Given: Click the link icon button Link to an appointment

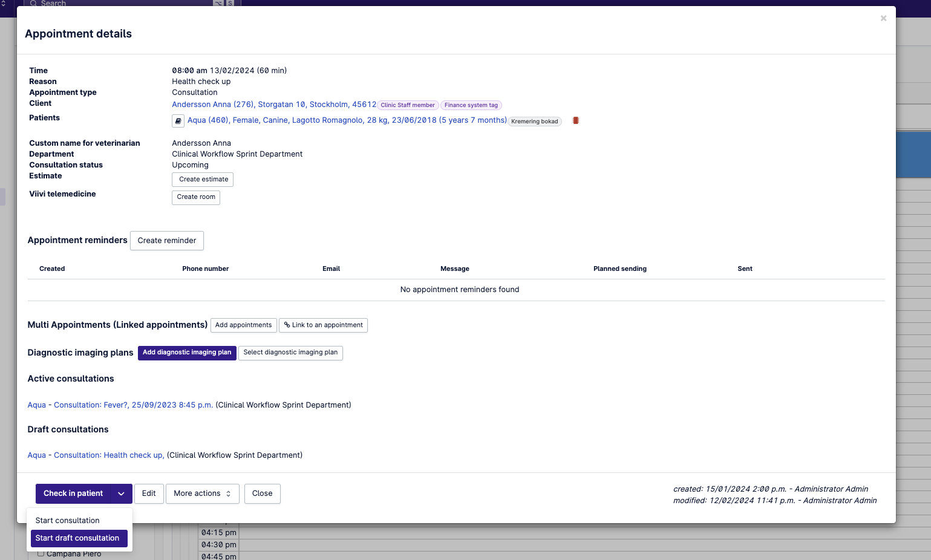Looking at the screenshot, I should coord(323,325).
